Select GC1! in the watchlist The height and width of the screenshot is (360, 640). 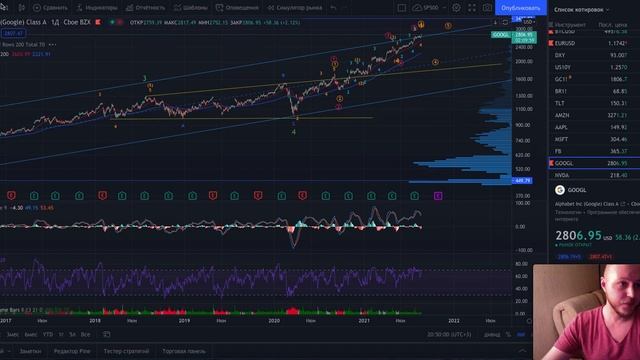594,79
